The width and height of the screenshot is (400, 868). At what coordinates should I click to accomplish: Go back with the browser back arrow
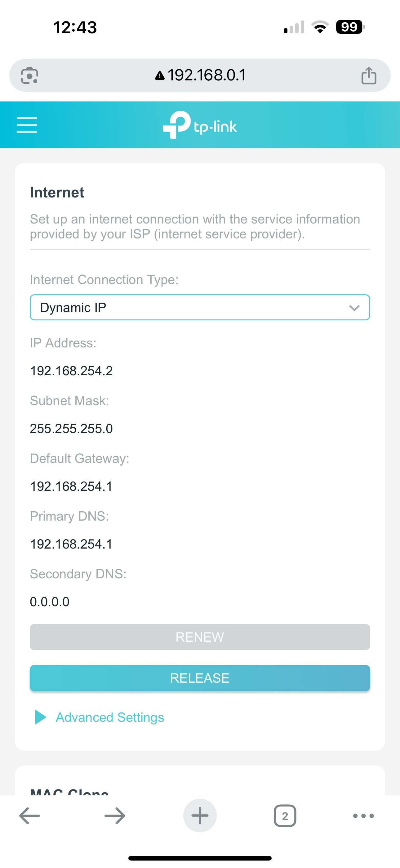[30, 816]
